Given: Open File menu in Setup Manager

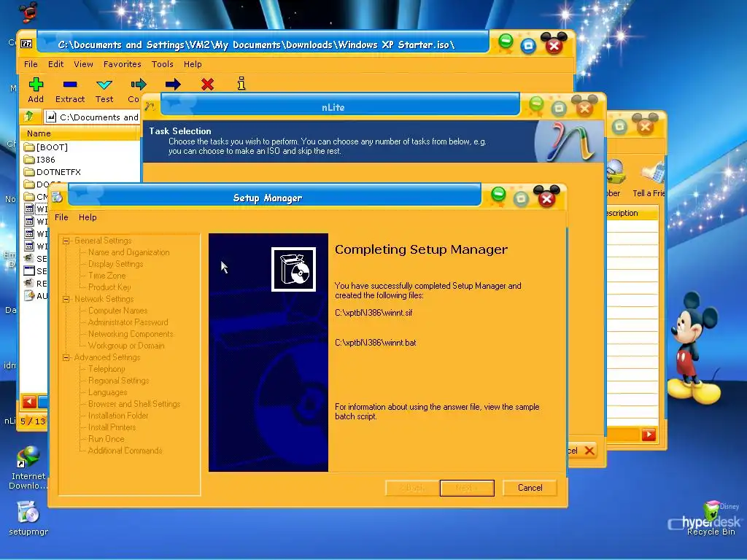Looking at the screenshot, I should tap(61, 217).
